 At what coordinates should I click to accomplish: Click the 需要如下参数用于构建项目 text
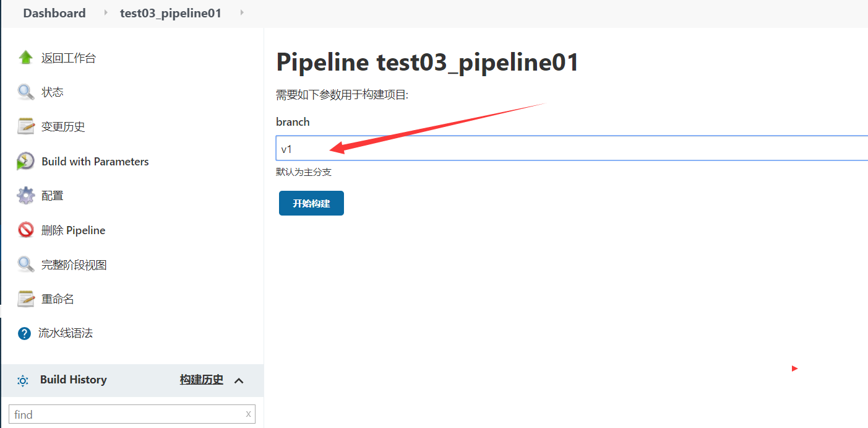[342, 95]
